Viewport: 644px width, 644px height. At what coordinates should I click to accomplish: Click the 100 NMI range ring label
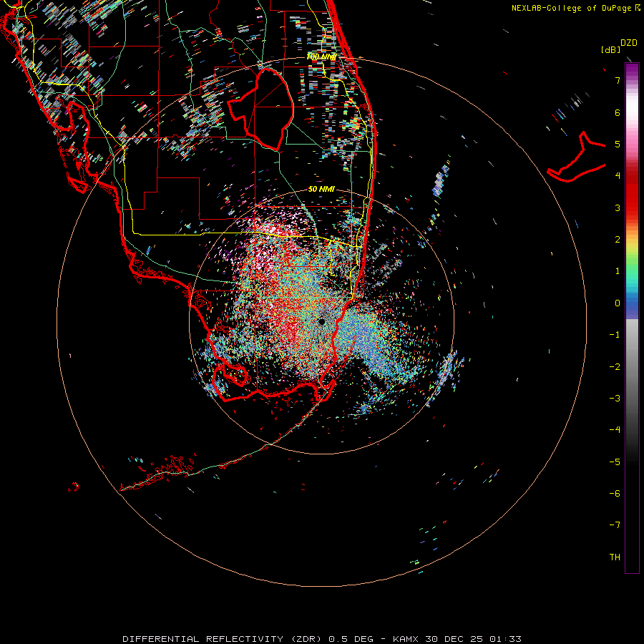(x=321, y=57)
